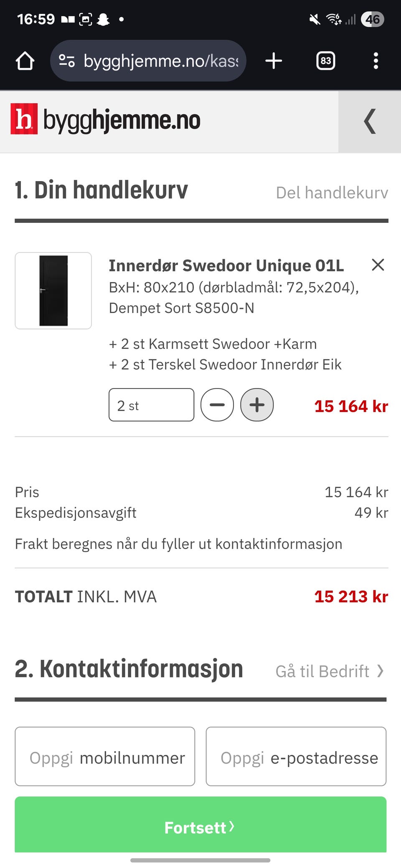Screen dimensions: 401x868
Task: Tap the bygghjemme.no logo
Action: pyautogui.click(x=106, y=120)
